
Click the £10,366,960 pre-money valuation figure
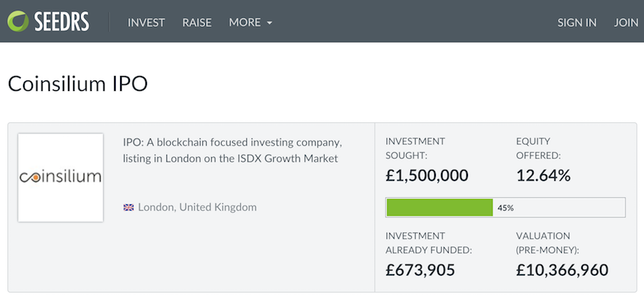[562, 270]
